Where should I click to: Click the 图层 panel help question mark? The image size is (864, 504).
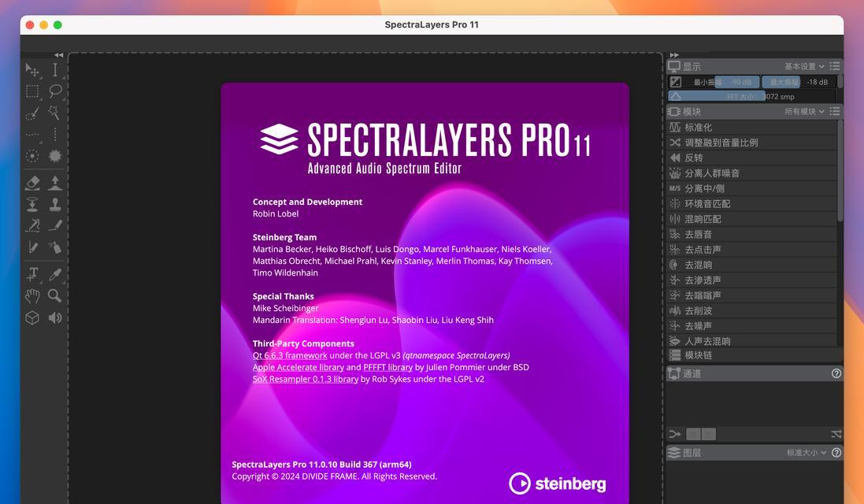(836, 453)
